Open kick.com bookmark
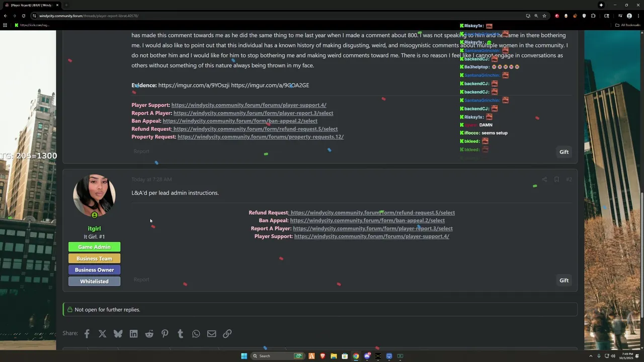Viewport: 644px width, 362px height. (32, 25)
